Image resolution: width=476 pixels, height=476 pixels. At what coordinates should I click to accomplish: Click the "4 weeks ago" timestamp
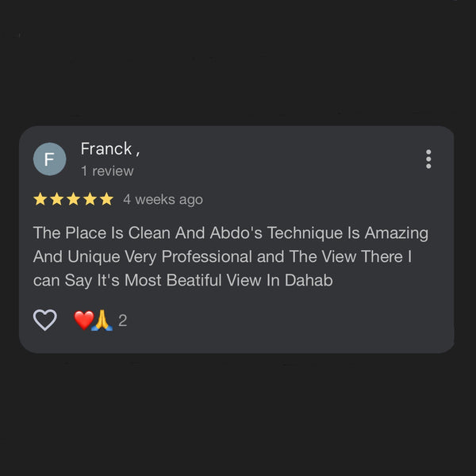coord(163,200)
